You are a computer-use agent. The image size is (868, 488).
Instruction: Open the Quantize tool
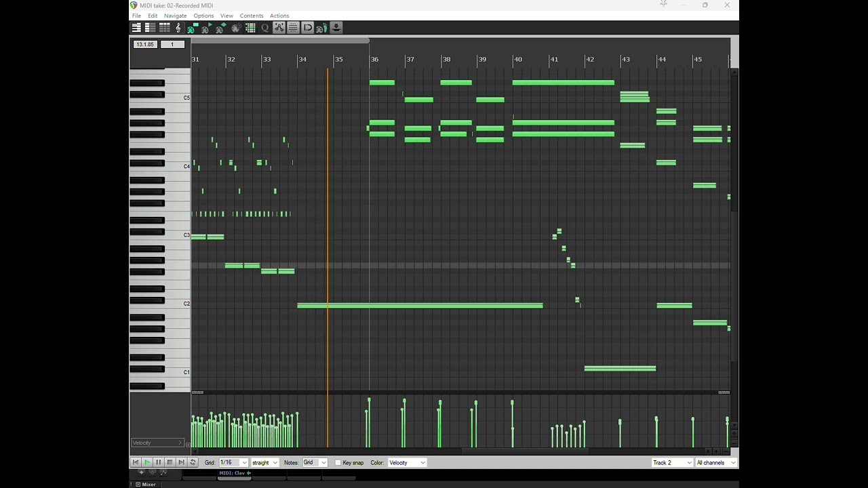(x=265, y=28)
